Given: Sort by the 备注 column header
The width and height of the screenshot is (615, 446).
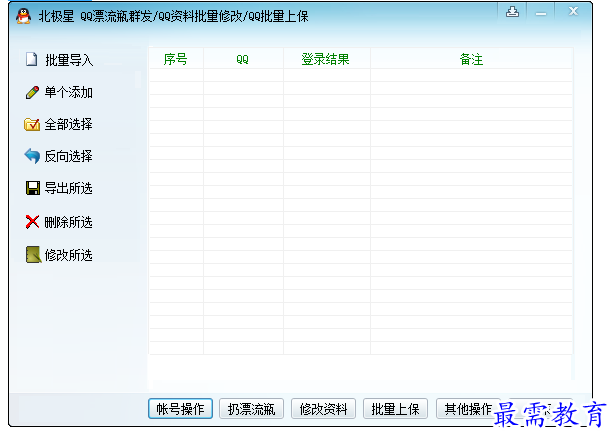Looking at the screenshot, I should 471,59.
